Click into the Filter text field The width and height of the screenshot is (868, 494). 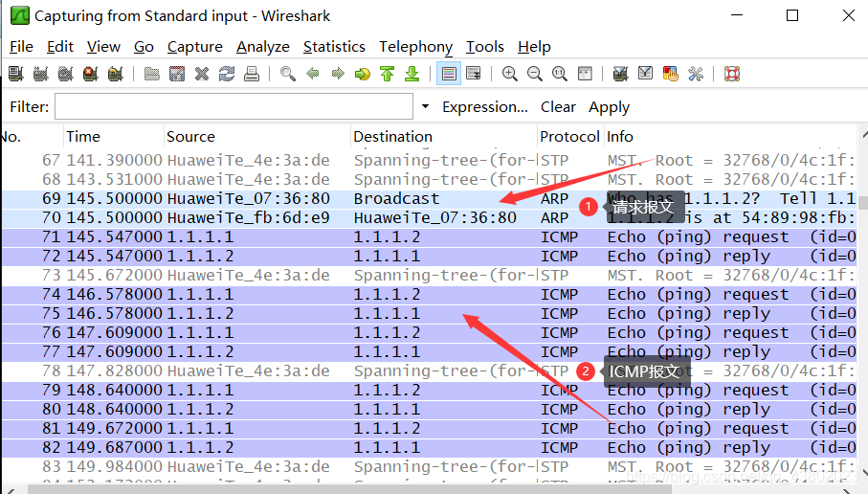click(x=234, y=106)
